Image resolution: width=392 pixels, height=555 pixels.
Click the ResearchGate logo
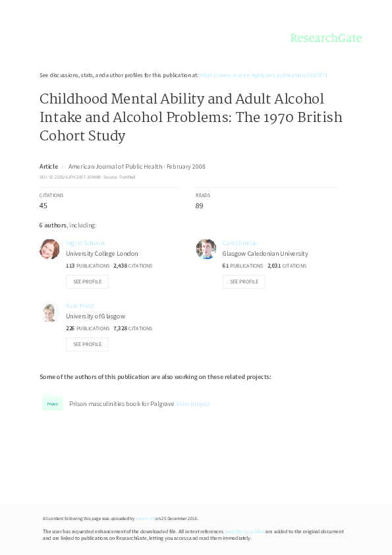(x=326, y=39)
